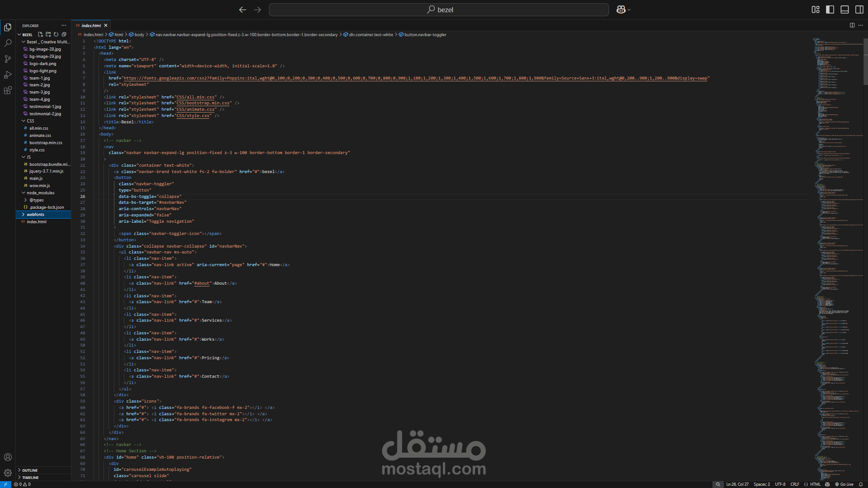This screenshot has width=868, height=488.
Task: Open the Source Control view
Action: (x=8, y=59)
